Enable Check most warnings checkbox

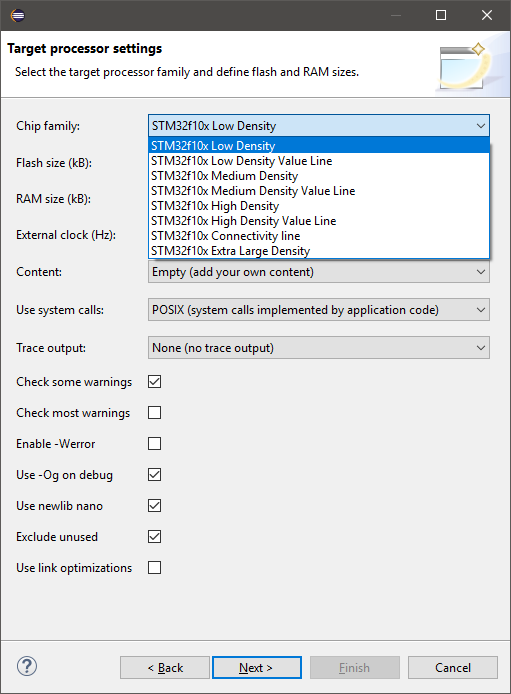click(x=154, y=413)
